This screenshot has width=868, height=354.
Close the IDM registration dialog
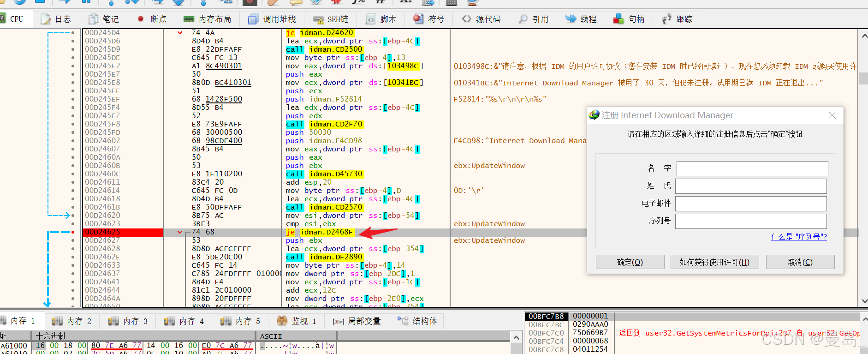832,115
